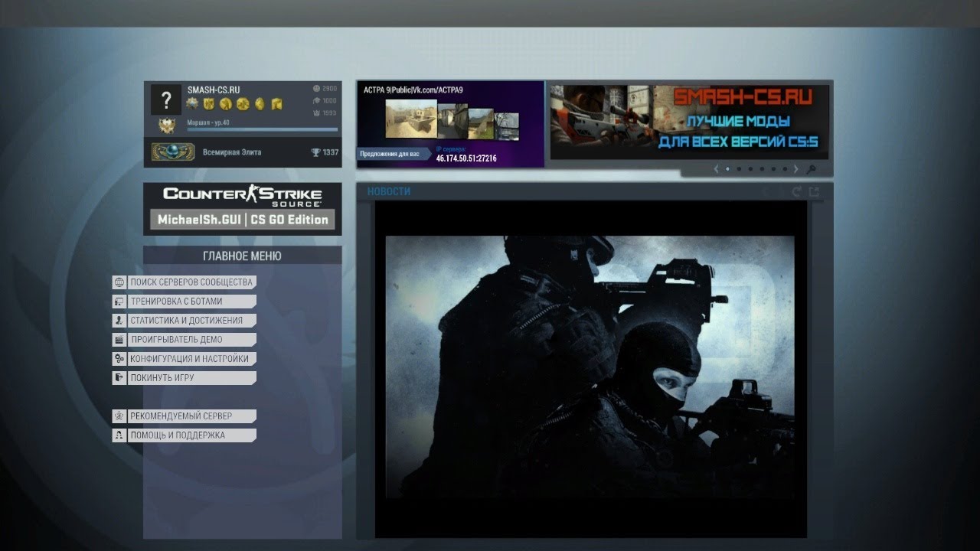The width and height of the screenshot is (980, 551).
Task: Click the snowy map thumbnail in АСТРА 9 card
Action: pyautogui.click(x=506, y=126)
